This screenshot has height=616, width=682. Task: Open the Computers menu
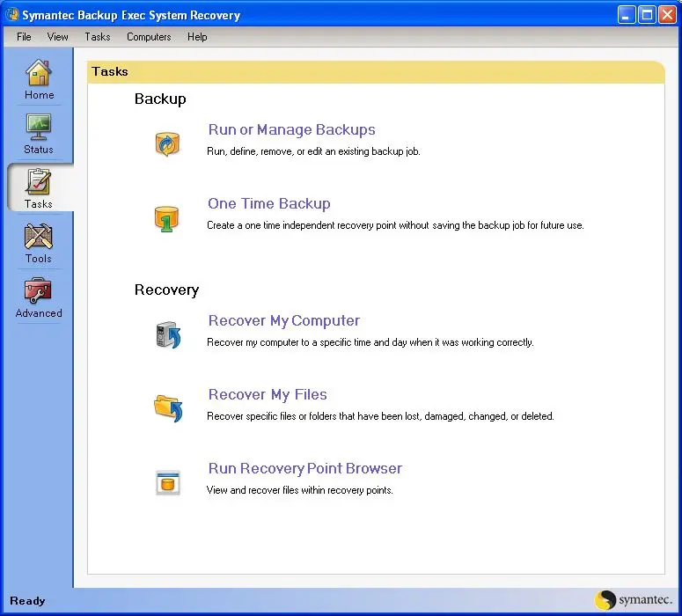point(149,37)
